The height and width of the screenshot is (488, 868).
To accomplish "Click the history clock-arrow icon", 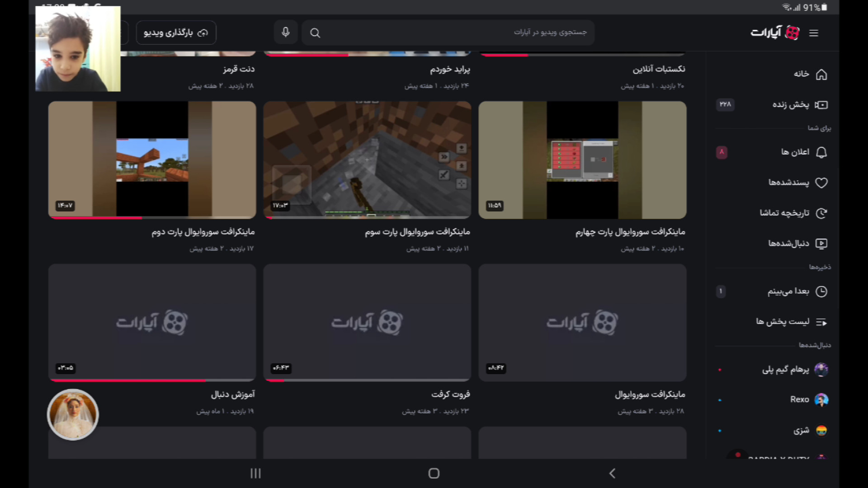I will [x=821, y=213].
